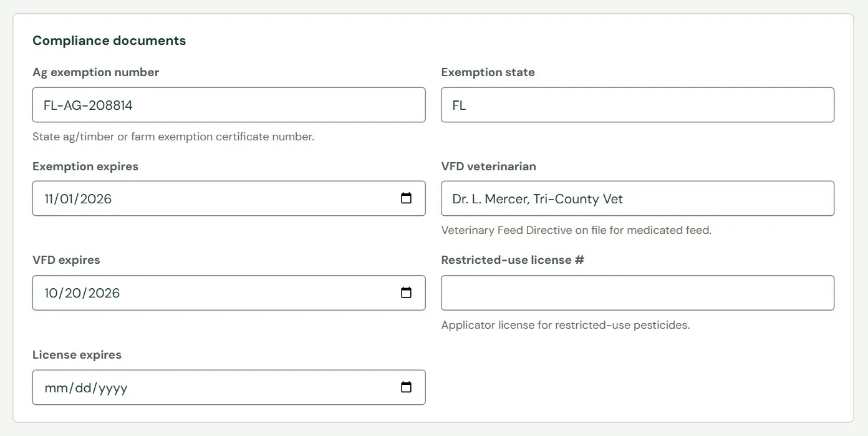The width and height of the screenshot is (868, 436).
Task: Click the Exemption expires label
Action: click(x=85, y=167)
